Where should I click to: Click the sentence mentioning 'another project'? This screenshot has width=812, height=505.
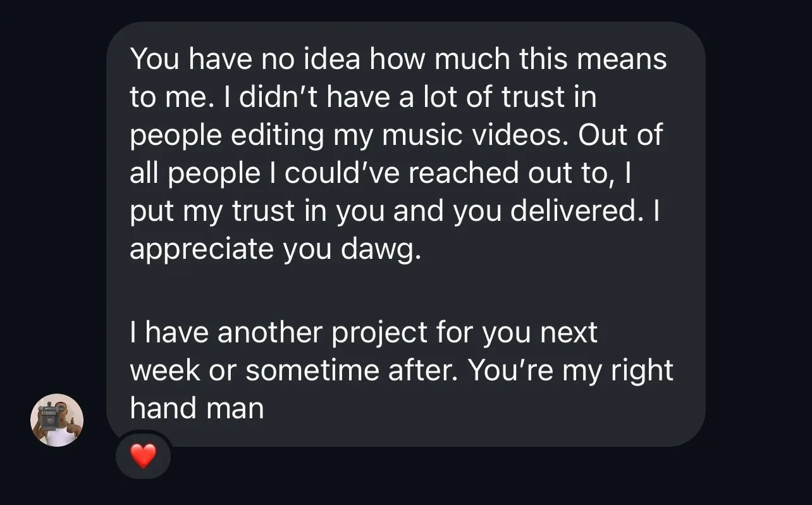coord(364,332)
